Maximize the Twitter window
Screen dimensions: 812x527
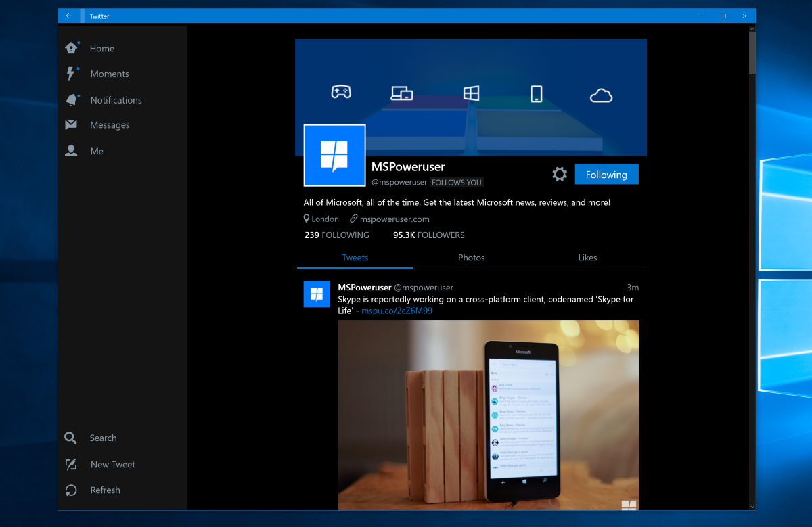pos(723,16)
